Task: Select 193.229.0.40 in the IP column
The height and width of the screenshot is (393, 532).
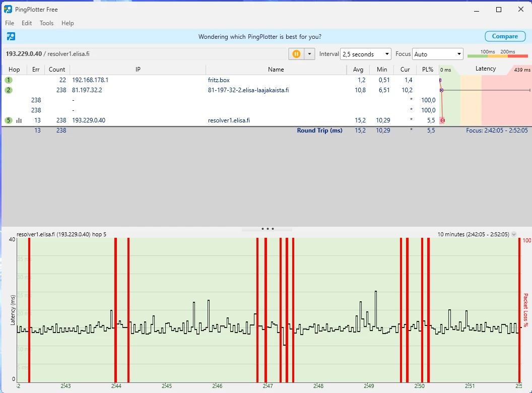Action: 89,120
